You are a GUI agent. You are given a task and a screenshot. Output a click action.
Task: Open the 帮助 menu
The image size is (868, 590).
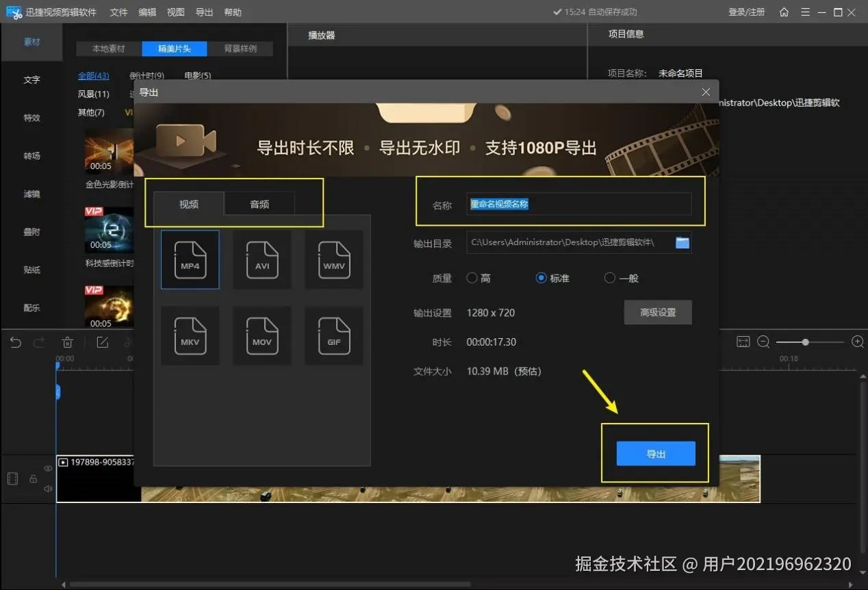pos(233,12)
